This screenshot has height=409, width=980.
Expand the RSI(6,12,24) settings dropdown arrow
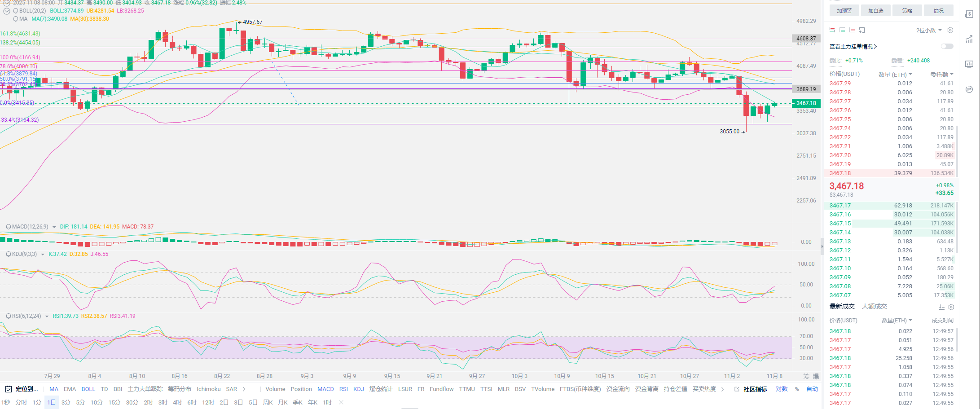coord(47,317)
